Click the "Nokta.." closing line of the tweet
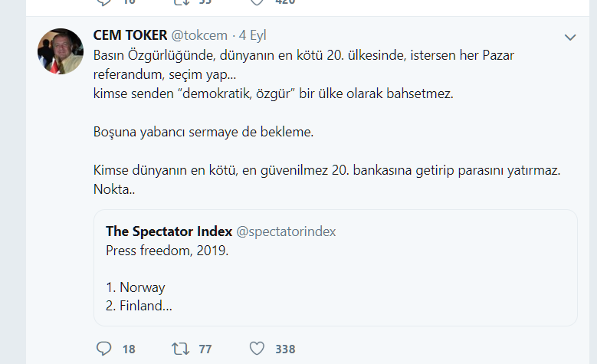597x364 pixels. pyautogui.click(x=113, y=189)
